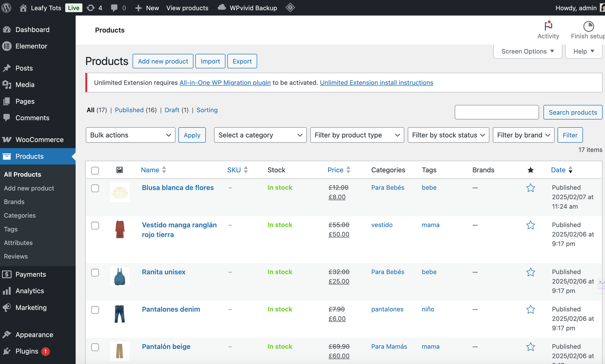View the Draft products filter tab
Screen dimensions: 605x364
click(172, 110)
